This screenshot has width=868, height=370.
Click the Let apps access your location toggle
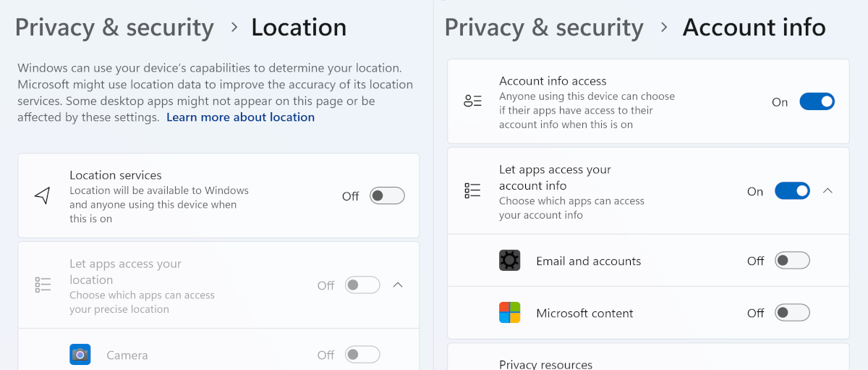(x=362, y=285)
